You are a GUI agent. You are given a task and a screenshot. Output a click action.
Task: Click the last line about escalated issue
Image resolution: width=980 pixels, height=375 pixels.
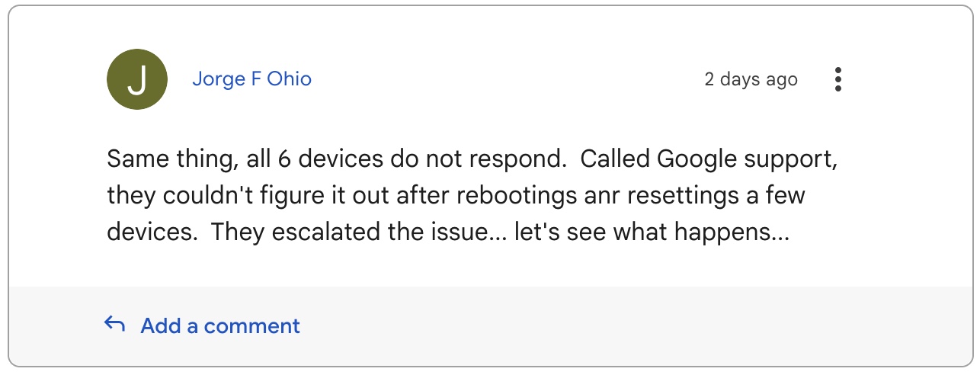[x=448, y=232]
